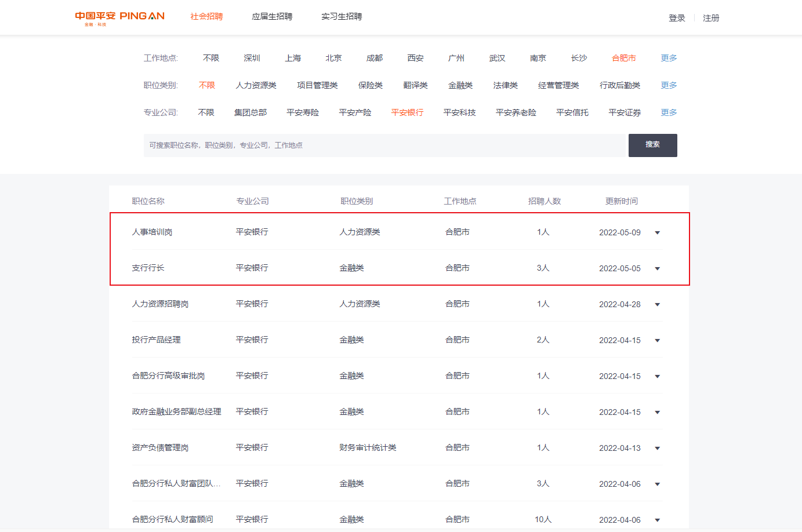Viewport: 802px width, 532px height.
Task: Open the 人事培训岗 job title
Action: pyautogui.click(x=152, y=232)
